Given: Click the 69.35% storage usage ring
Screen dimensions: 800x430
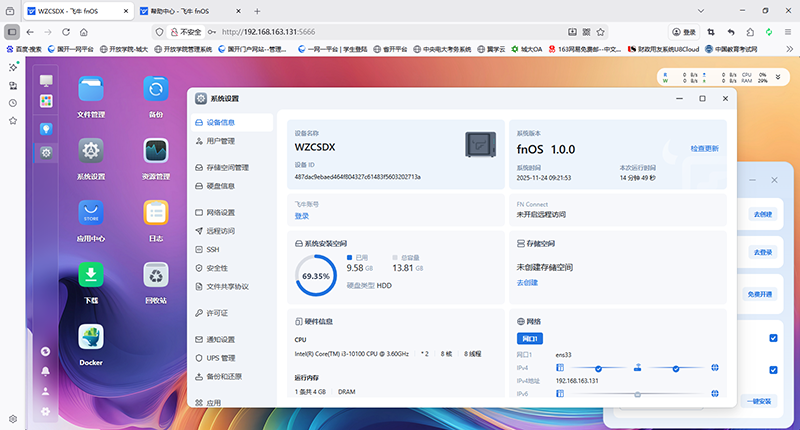Looking at the screenshot, I should coord(316,276).
